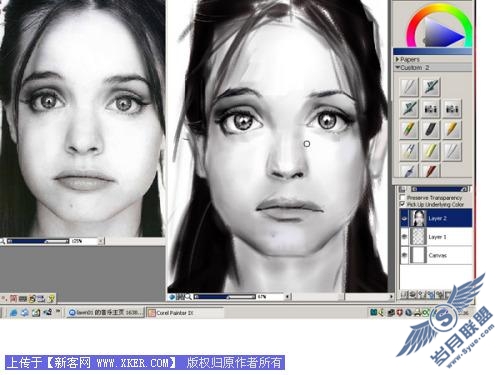Click right scroll arrow of painting window
Viewport: 500px width, 375px height.
(x=391, y=296)
